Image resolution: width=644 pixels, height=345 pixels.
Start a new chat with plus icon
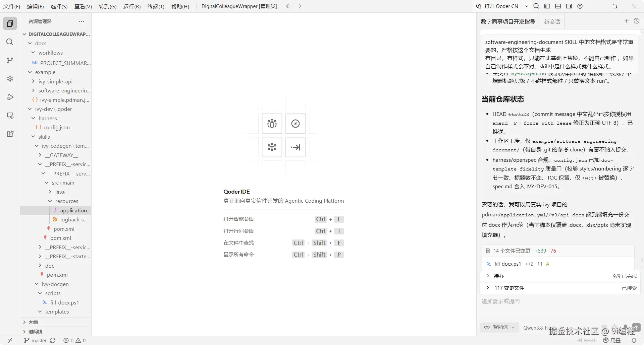tap(626, 21)
